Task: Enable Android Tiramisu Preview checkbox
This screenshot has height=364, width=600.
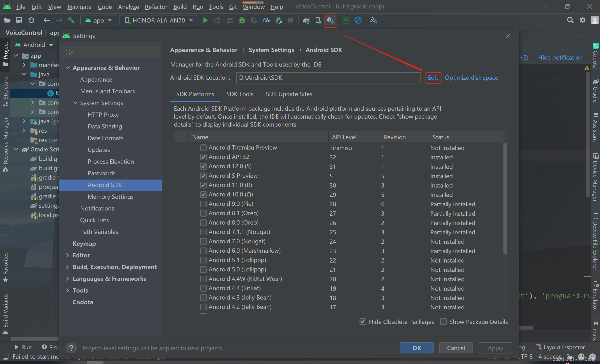Action: (x=203, y=147)
